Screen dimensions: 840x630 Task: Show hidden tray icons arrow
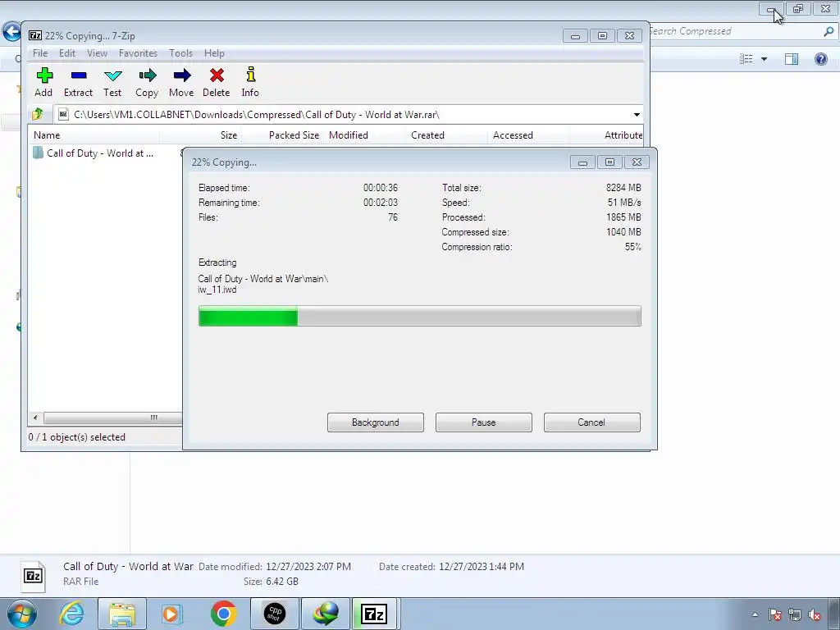755,614
